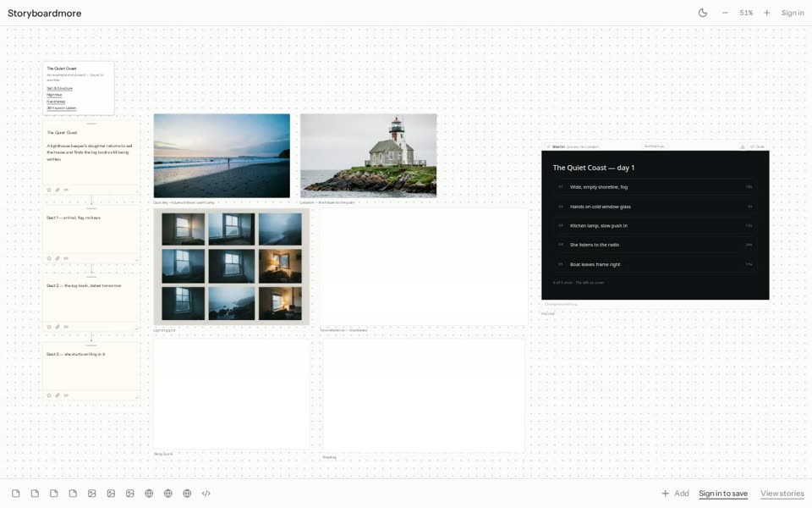Star the lighthouse keeper synopsis card
The width and height of the screenshot is (812, 508).
[49, 190]
